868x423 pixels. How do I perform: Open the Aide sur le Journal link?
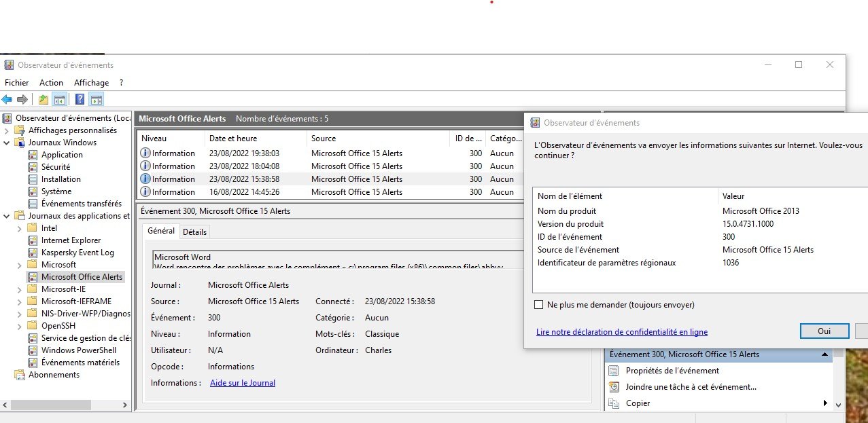coord(243,383)
